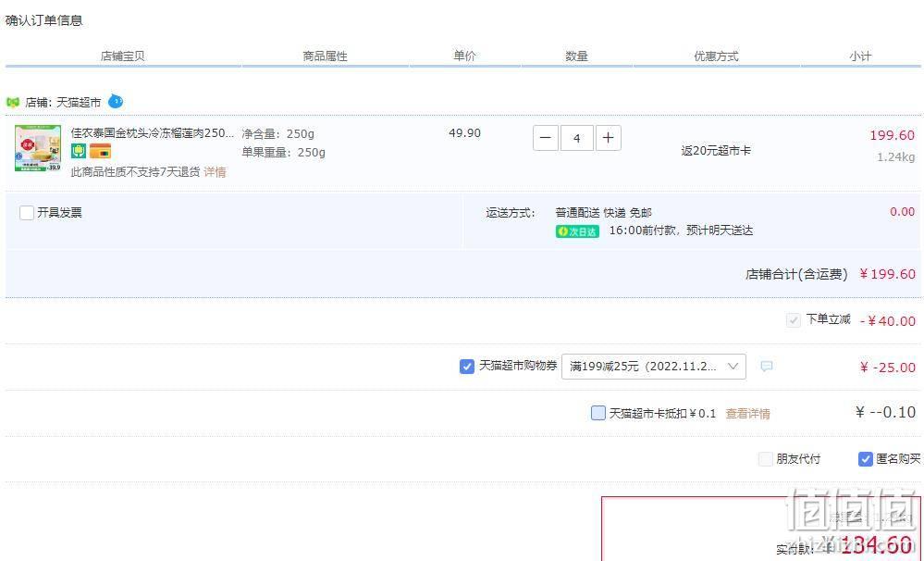Click the Tmall supermarket store logo icon
Viewport: 924px width, 561px height.
pos(12,102)
